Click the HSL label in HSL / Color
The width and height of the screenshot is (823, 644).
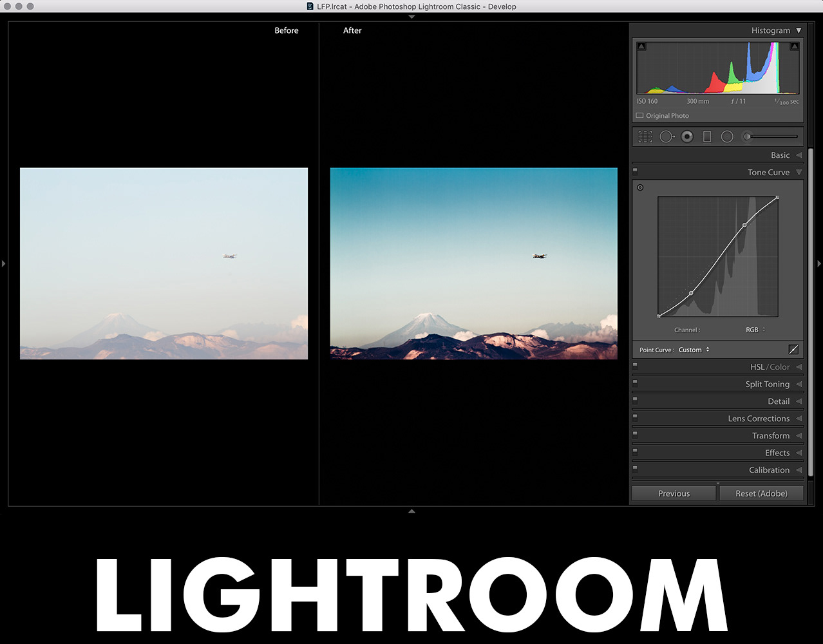(757, 367)
